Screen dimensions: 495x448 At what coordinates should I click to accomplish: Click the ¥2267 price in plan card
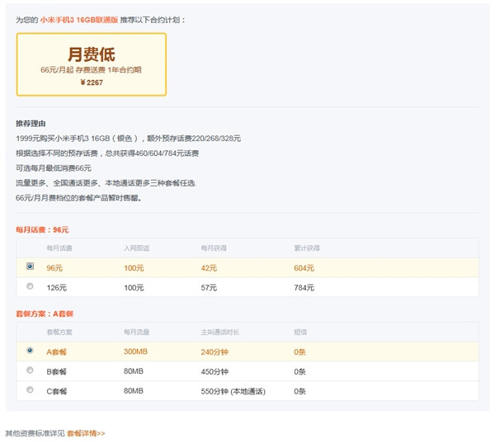pos(92,83)
